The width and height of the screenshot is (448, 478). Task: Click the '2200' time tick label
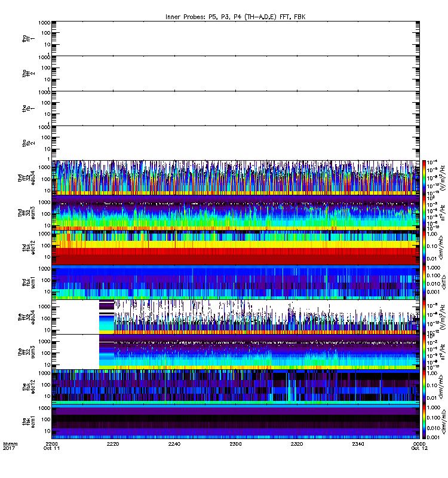52,444
